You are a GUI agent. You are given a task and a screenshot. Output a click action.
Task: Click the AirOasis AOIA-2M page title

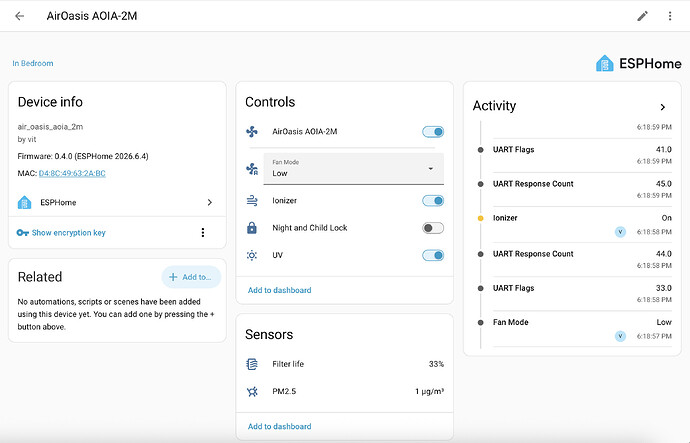click(x=92, y=16)
